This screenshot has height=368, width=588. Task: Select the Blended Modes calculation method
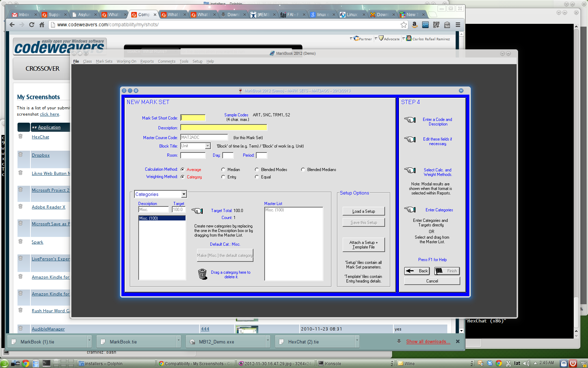pyautogui.click(x=257, y=170)
